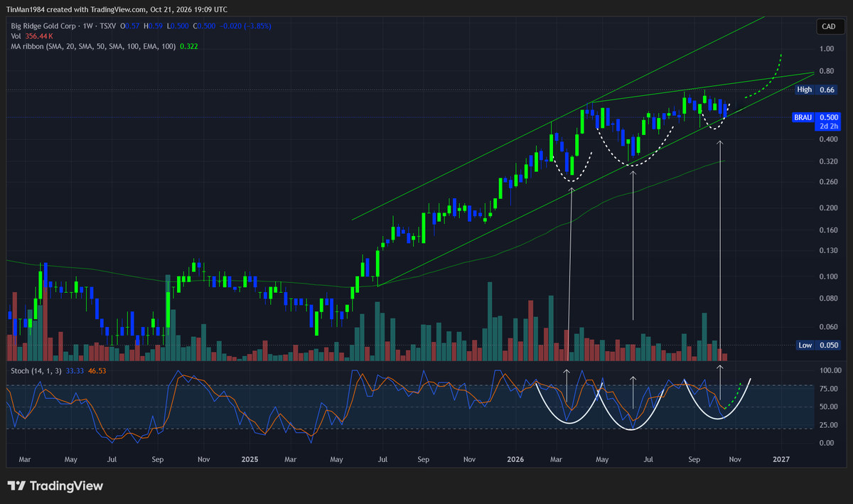This screenshot has width=853, height=504.
Task: Click the 2d 2h bar countdown
Action: click(x=829, y=126)
